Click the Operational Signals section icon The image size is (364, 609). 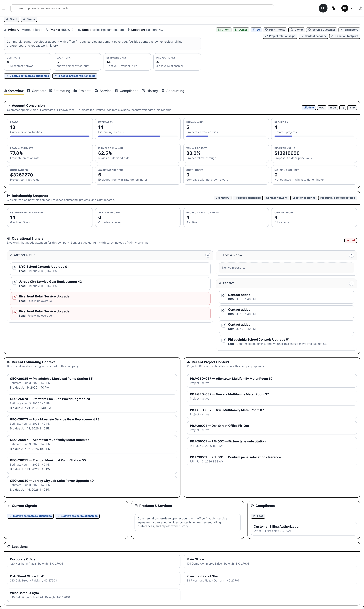(x=9, y=238)
